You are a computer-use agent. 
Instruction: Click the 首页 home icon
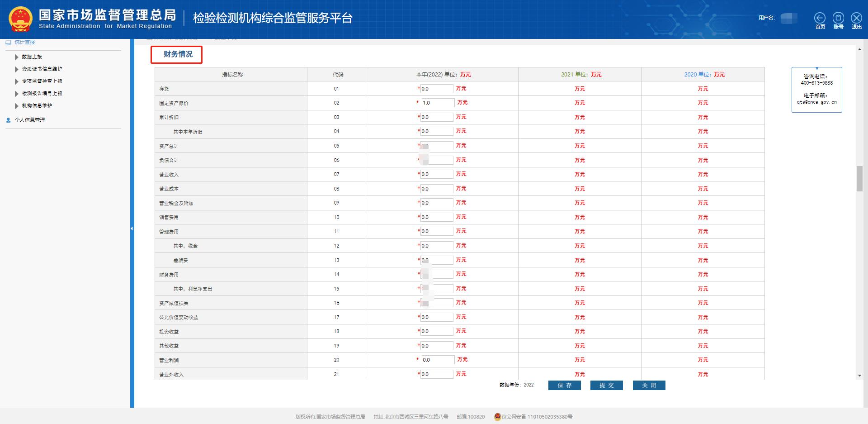click(820, 18)
